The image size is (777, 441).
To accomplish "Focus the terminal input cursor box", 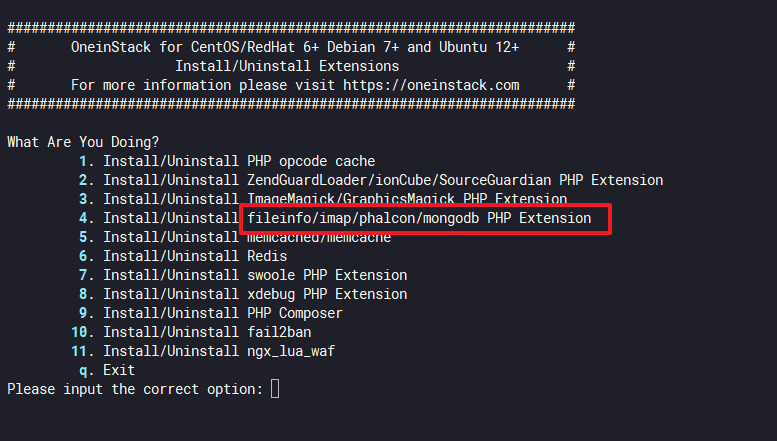I will (x=275, y=389).
